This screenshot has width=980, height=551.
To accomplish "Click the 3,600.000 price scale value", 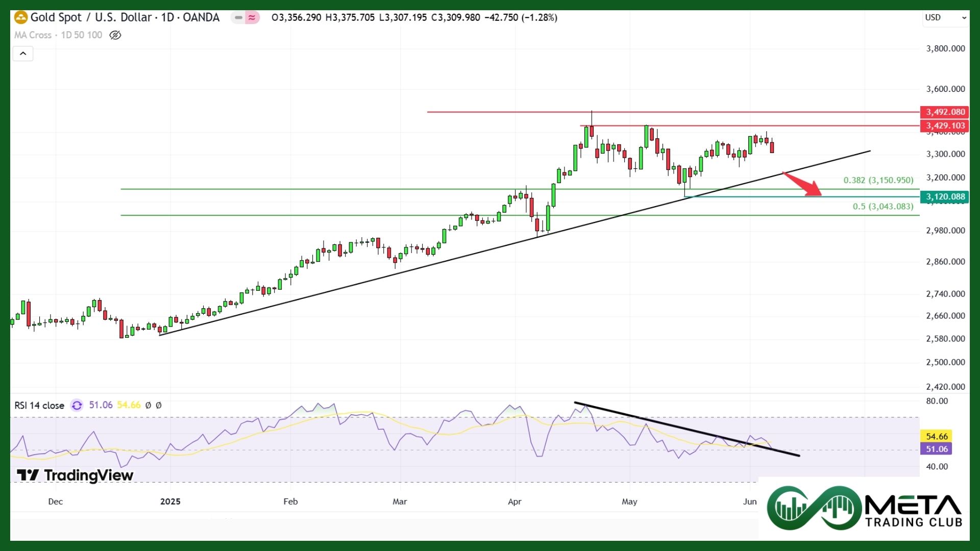I will 945,89.
